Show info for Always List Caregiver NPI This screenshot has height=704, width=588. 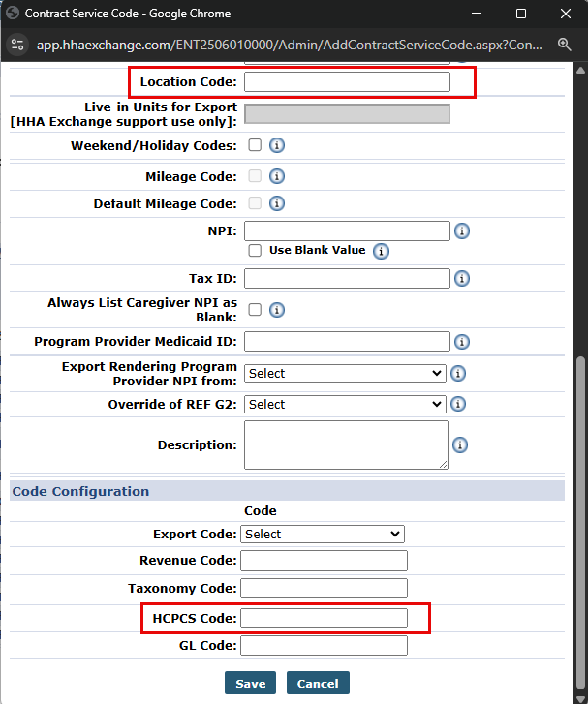click(277, 310)
